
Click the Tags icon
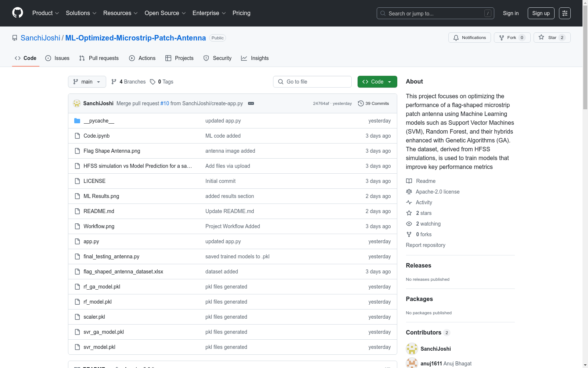point(153,82)
